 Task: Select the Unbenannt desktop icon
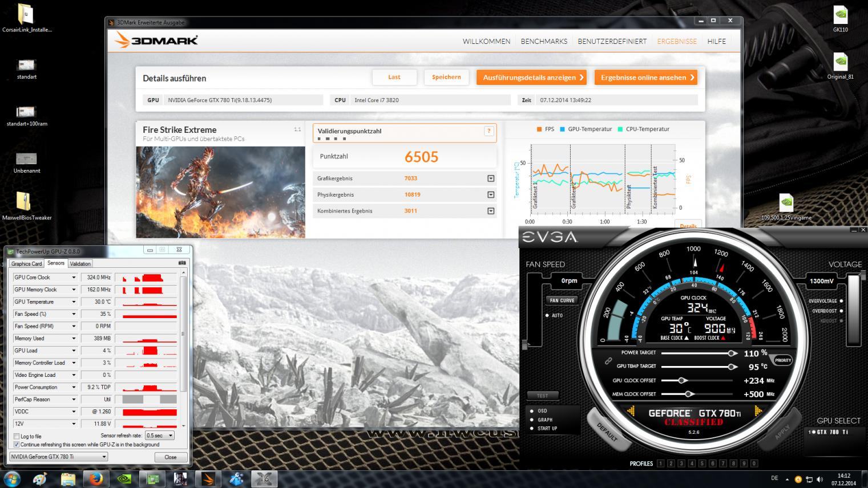coord(27,162)
